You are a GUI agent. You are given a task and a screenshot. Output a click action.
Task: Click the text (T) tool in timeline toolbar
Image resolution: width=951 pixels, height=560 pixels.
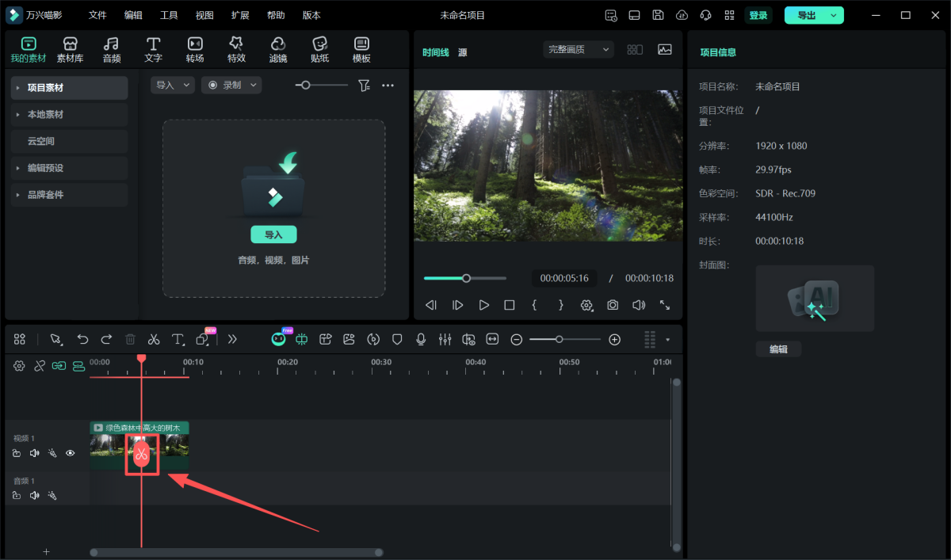tap(178, 339)
